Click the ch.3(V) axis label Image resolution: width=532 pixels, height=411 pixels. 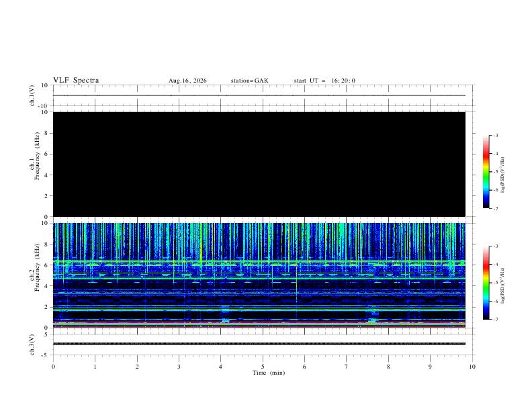pos(32,345)
